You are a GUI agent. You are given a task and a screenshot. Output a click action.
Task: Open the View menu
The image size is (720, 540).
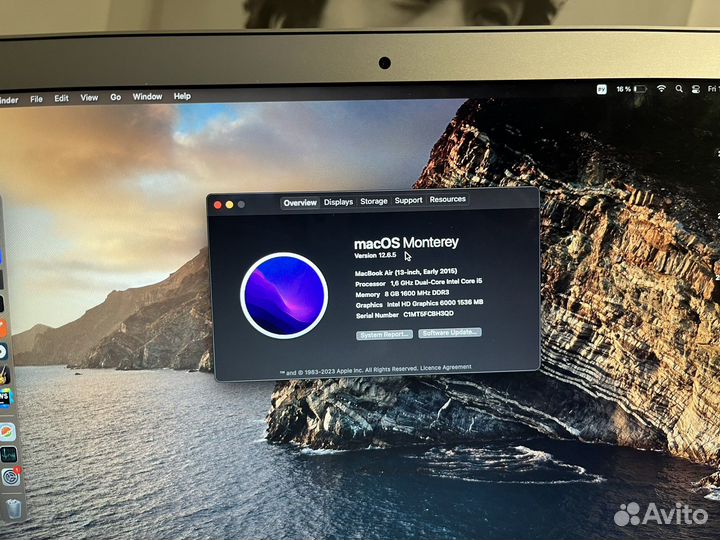tap(89, 97)
